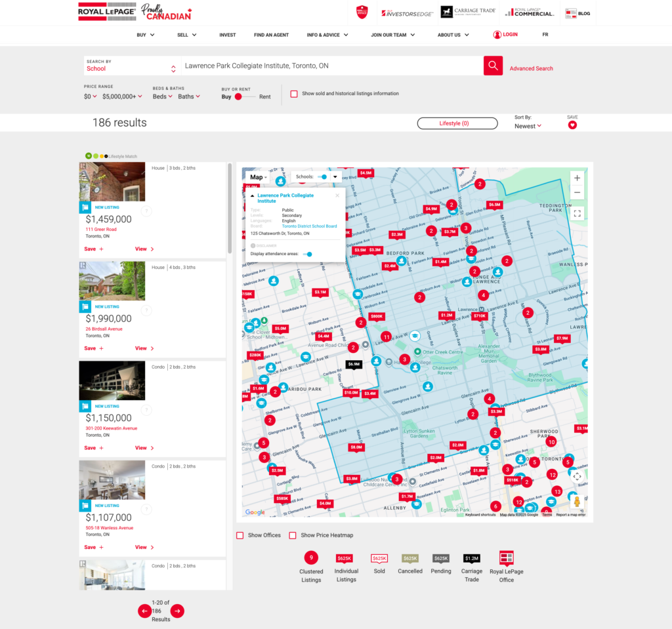
Task: Select the Street View pegman icon
Action: (x=577, y=501)
